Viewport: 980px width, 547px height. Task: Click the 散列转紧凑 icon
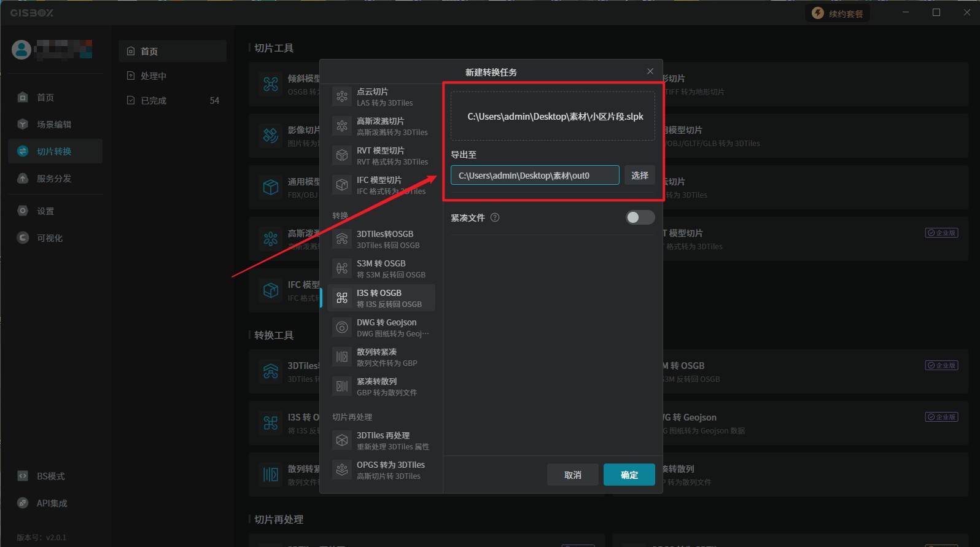(342, 357)
